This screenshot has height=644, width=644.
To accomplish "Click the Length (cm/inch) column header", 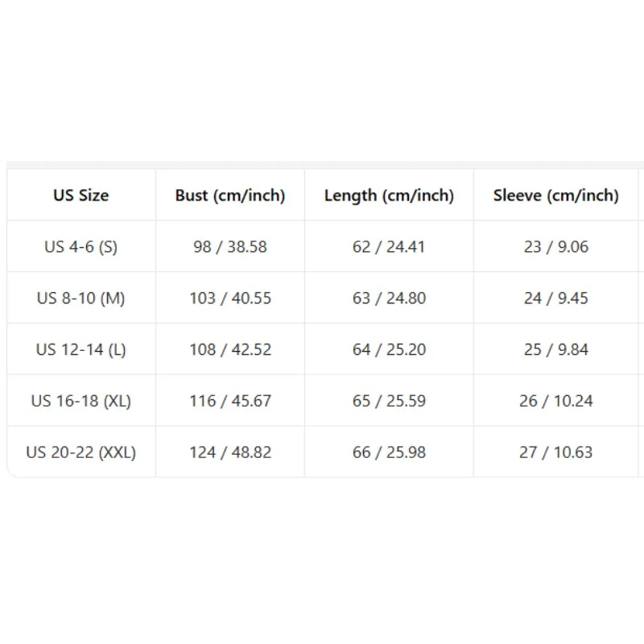I will 389,195.
